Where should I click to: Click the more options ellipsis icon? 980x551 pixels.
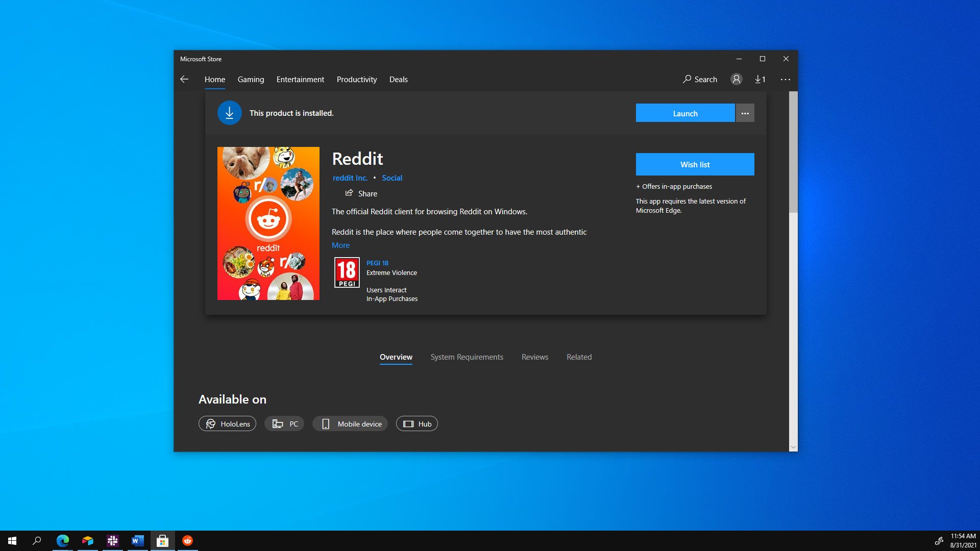pyautogui.click(x=745, y=113)
